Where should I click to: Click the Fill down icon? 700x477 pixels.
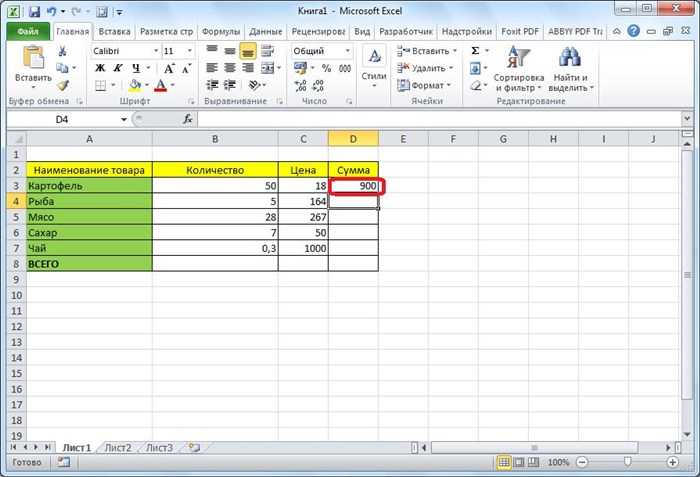tap(475, 68)
